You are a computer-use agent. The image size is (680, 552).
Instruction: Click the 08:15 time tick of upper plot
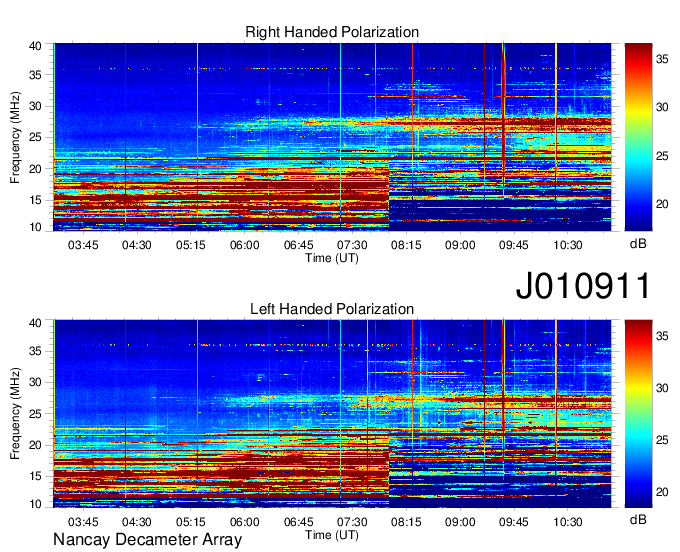pyautogui.click(x=406, y=245)
